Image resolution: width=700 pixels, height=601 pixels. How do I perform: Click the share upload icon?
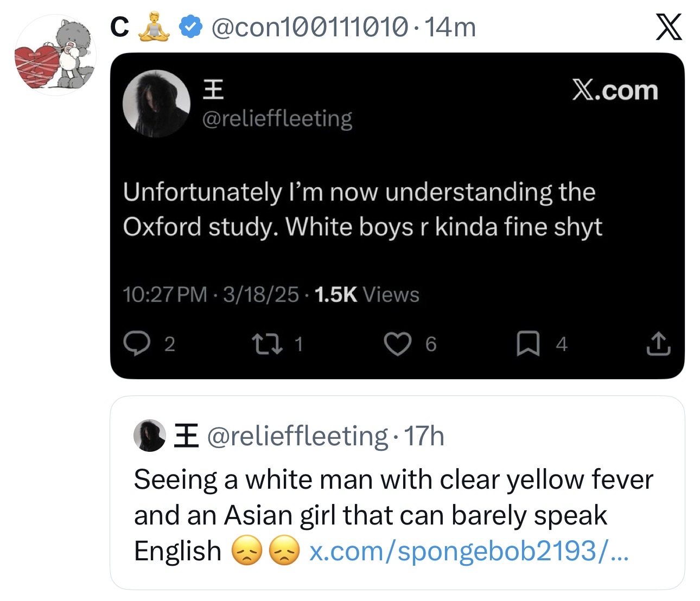coord(658,343)
